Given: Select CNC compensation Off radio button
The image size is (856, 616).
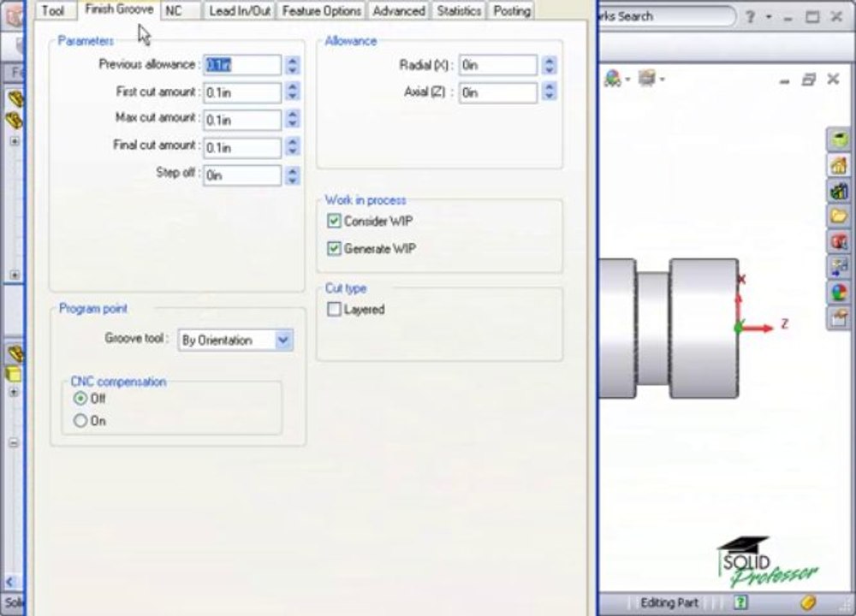Looking at the screenshot, I should pos(80,399).
